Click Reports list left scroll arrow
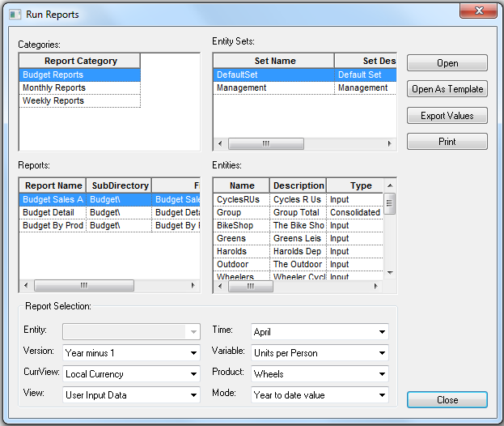Image resolution: width=504 pixels, height=426 pixels. 26,285
